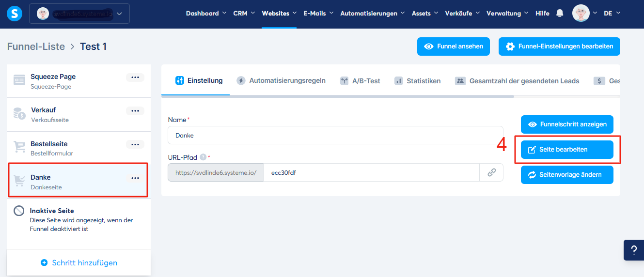Open Gesamtzahl der gesendeten Leads tab
Viewport: 644px width, 277px height.
(517, 81)
